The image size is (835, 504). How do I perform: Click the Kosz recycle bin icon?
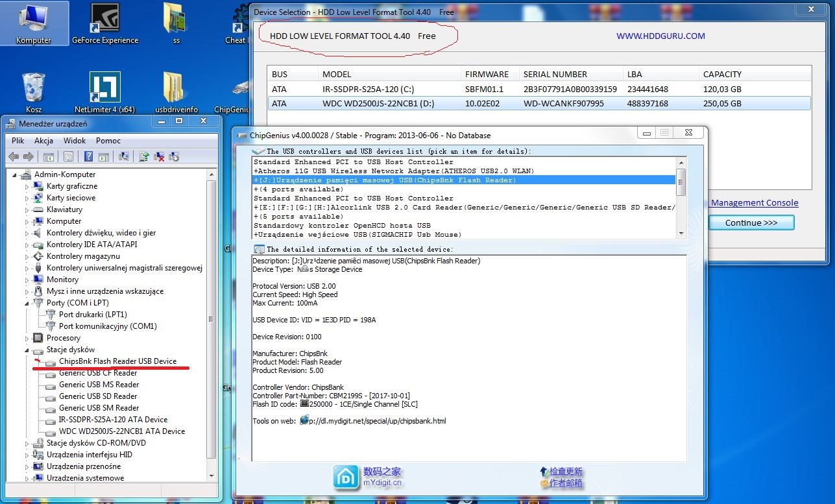tap(34, 93)
